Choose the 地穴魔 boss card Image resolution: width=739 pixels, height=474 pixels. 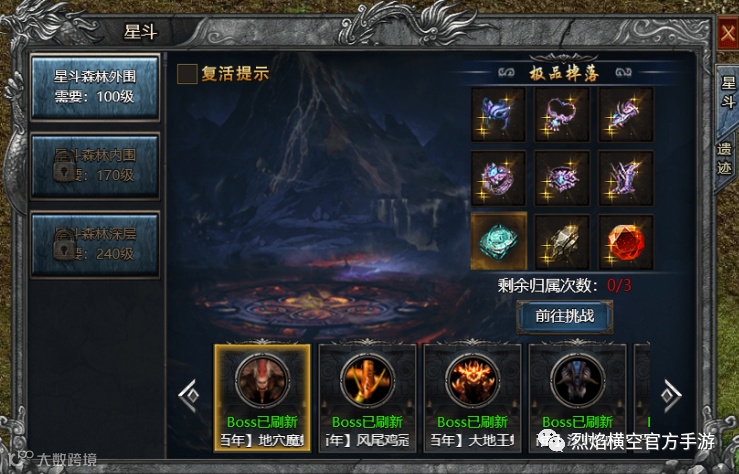click(263, 398)
